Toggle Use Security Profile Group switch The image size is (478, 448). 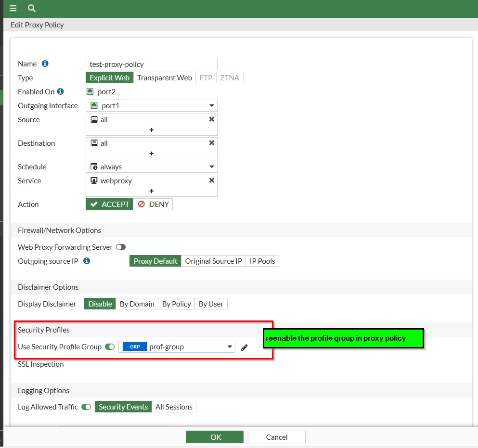click(x=110, y=347)
